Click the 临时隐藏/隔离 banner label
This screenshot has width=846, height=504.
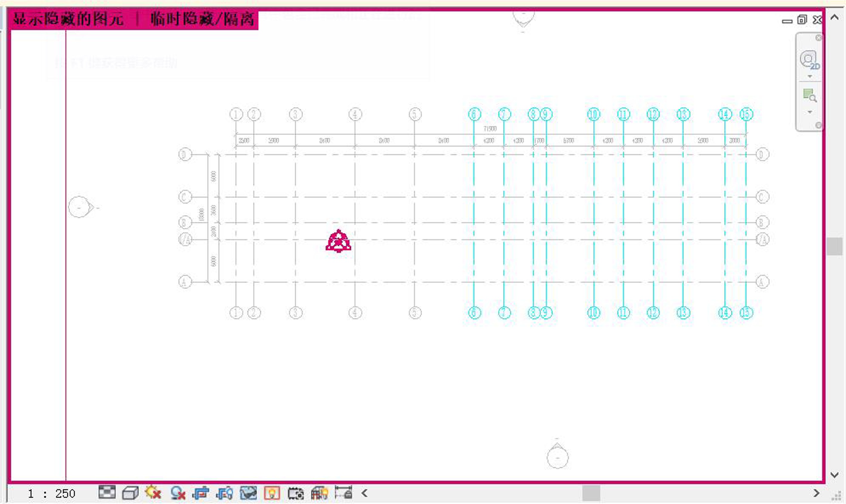click(202, 19)
